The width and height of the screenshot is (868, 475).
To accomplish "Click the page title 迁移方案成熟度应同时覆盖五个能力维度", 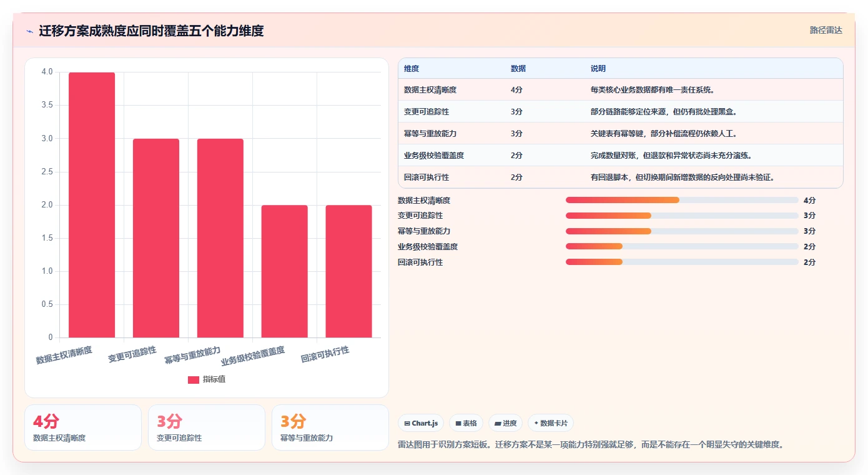I will click(x=151, y=31).
